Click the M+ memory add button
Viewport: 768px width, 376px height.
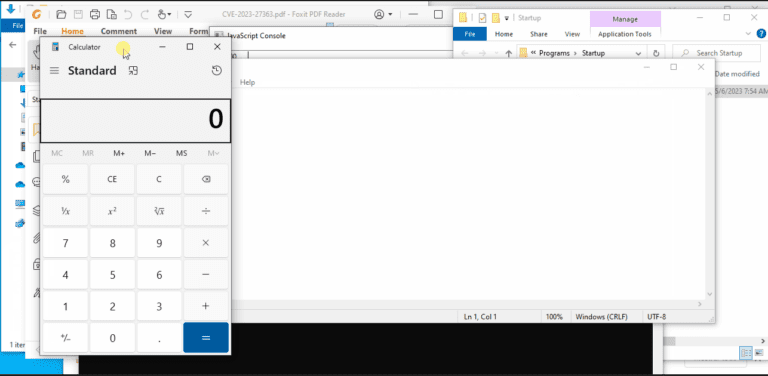pos(119,153)
